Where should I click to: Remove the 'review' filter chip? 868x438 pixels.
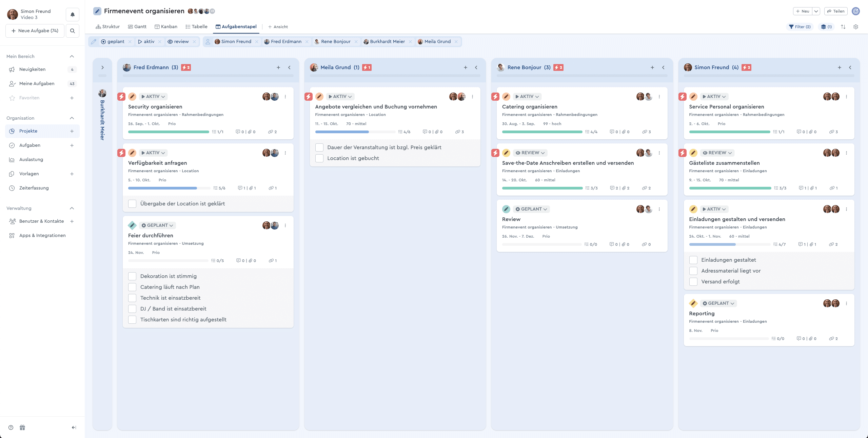(194, 41)
